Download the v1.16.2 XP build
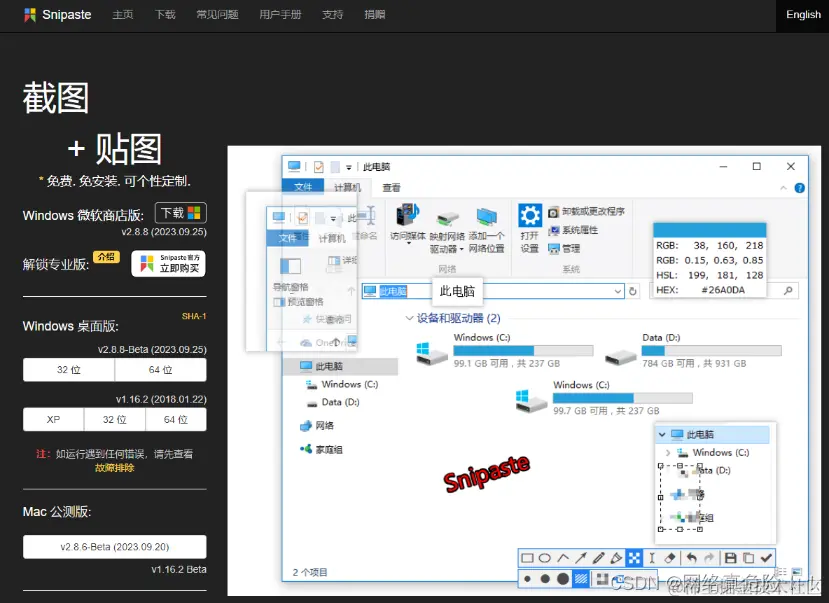Viewport: 829px width, 603px height. (53, 420)
